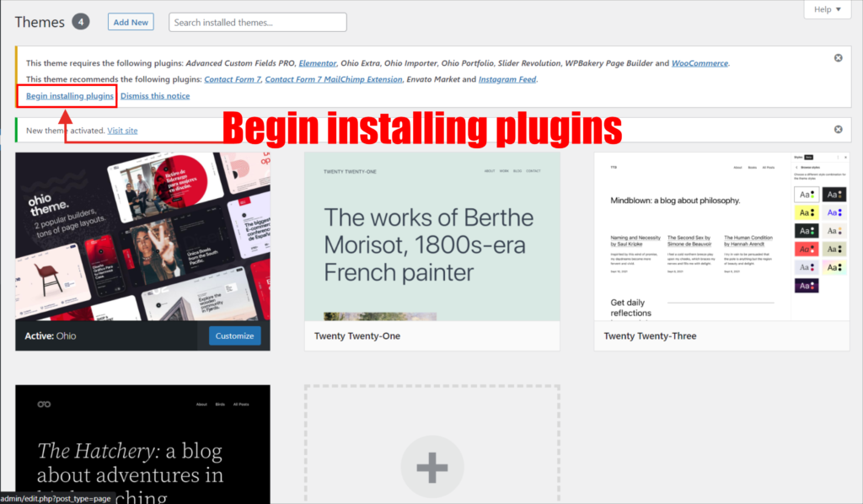
Task: Click Begin installing plugins link
Action: pyautogui.click(x=70, y=96)
